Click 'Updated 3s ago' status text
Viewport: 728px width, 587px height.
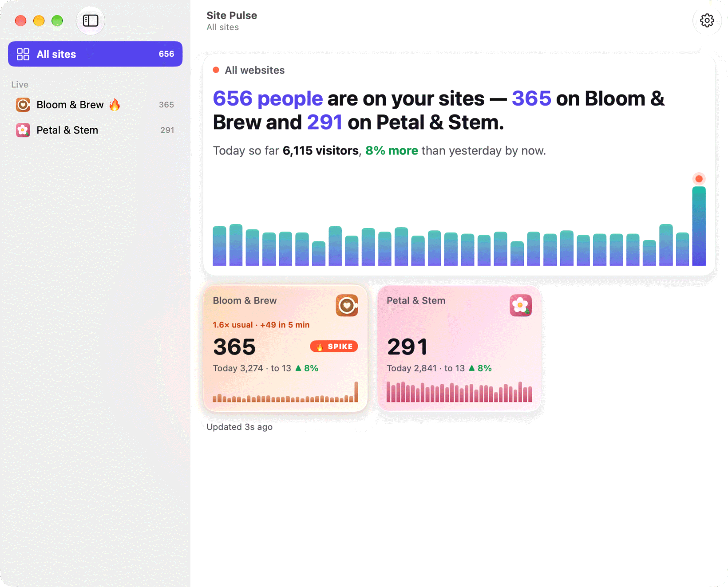click(x=240, y=427)
